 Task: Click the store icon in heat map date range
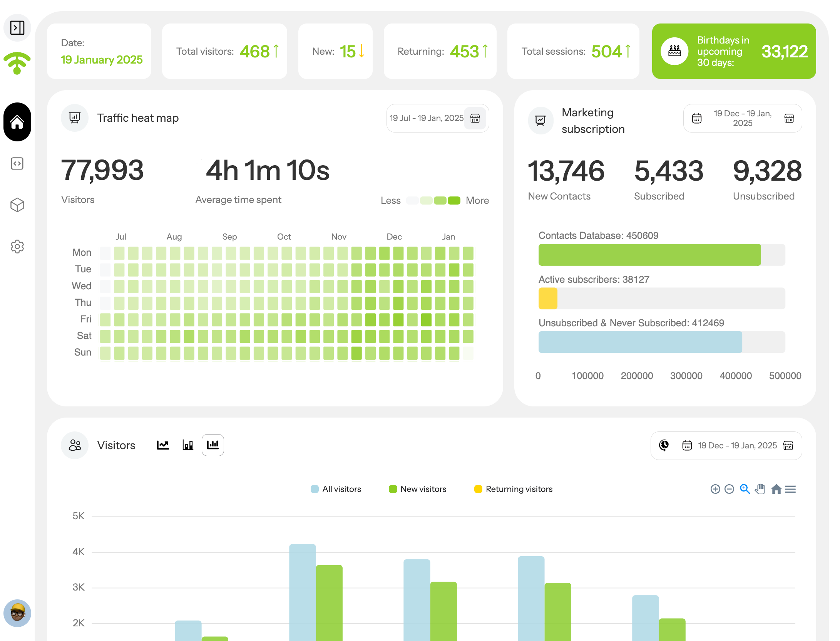click(475, 118)
